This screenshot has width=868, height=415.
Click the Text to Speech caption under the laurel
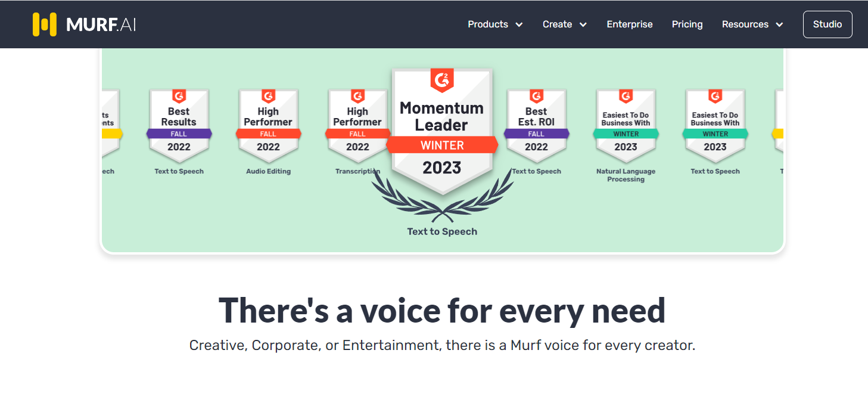[x=442, y=231]
